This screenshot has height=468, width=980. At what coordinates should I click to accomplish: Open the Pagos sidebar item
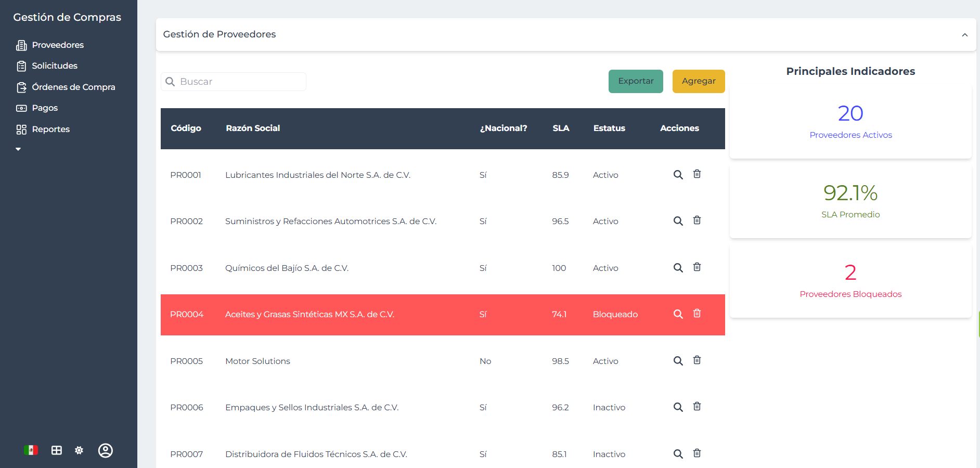pos(45,108)
